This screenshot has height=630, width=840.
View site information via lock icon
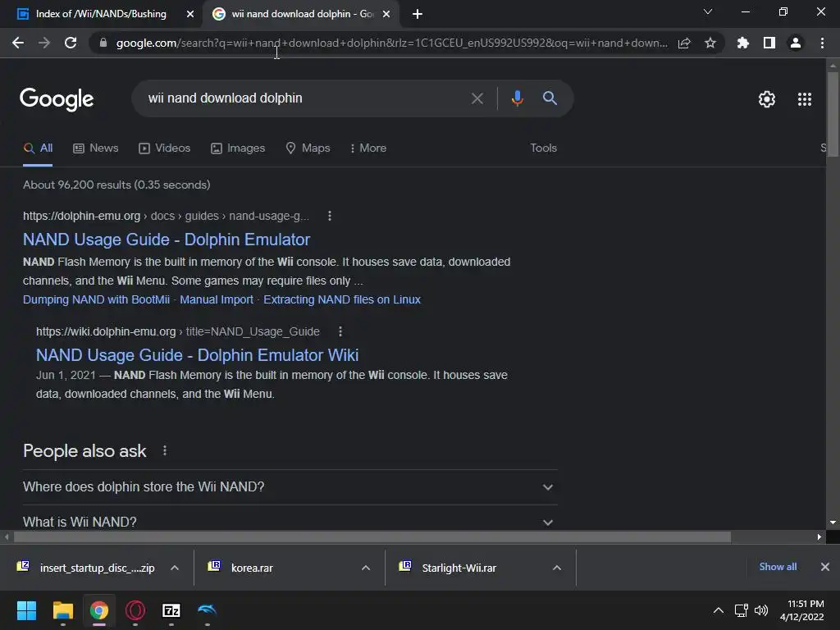tap(103, 43)
